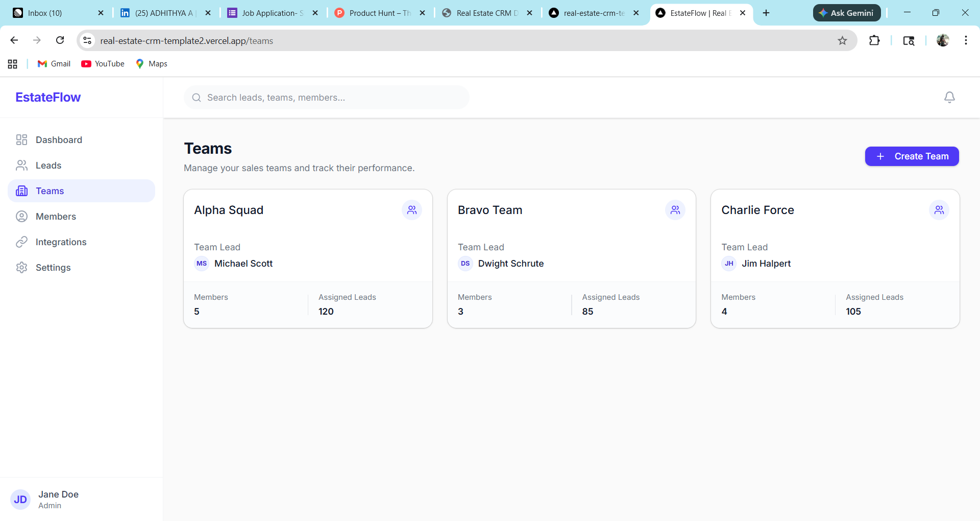
Task: Open the notification bell
Action: 949,97
